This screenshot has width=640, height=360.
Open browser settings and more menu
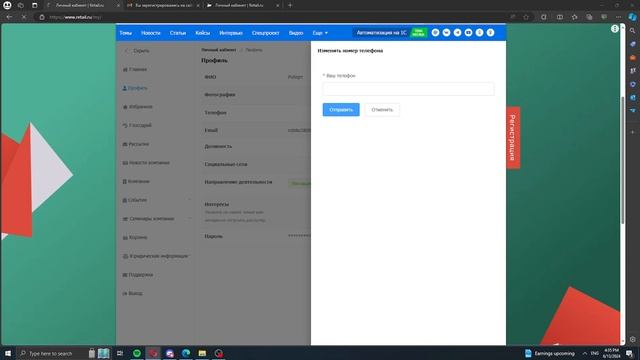[x=618, y=17]
